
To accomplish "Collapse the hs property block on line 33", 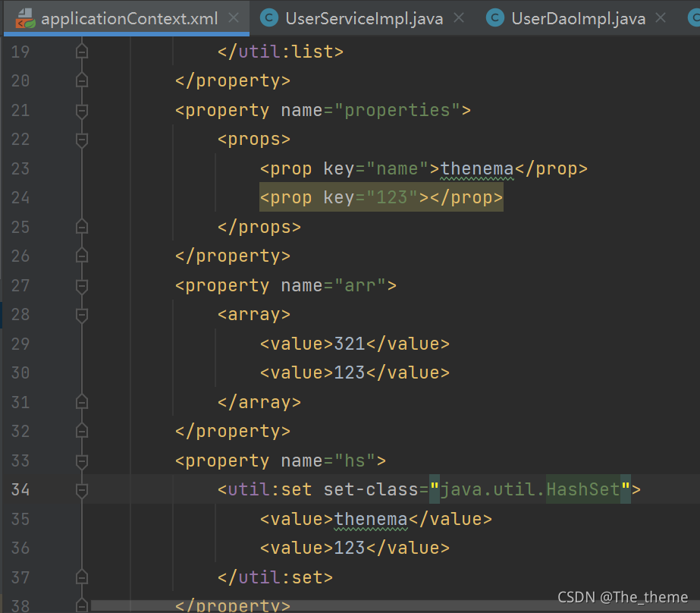I will pos(82,461).
